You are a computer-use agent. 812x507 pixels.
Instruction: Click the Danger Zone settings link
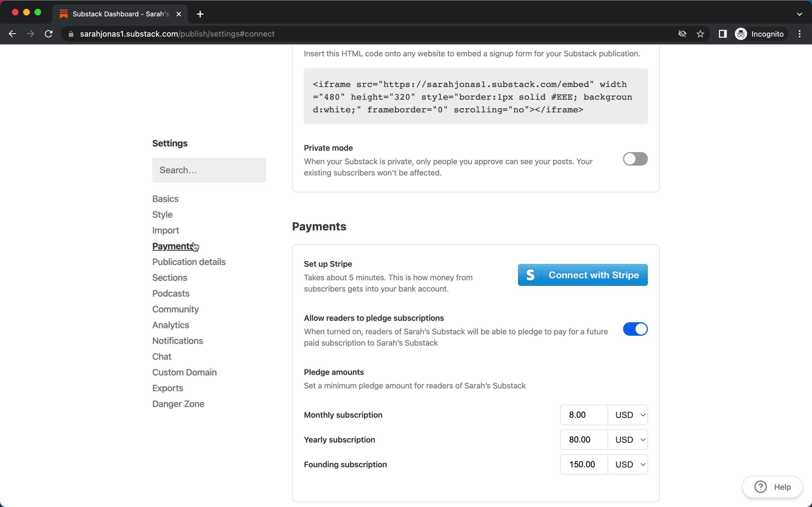click(x=178, y=404)
